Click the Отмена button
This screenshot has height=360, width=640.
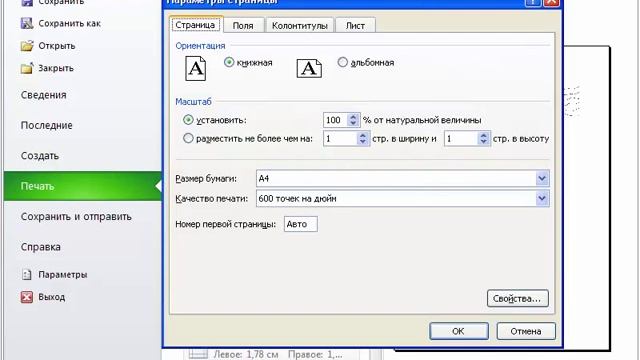(x=526, y=331)
